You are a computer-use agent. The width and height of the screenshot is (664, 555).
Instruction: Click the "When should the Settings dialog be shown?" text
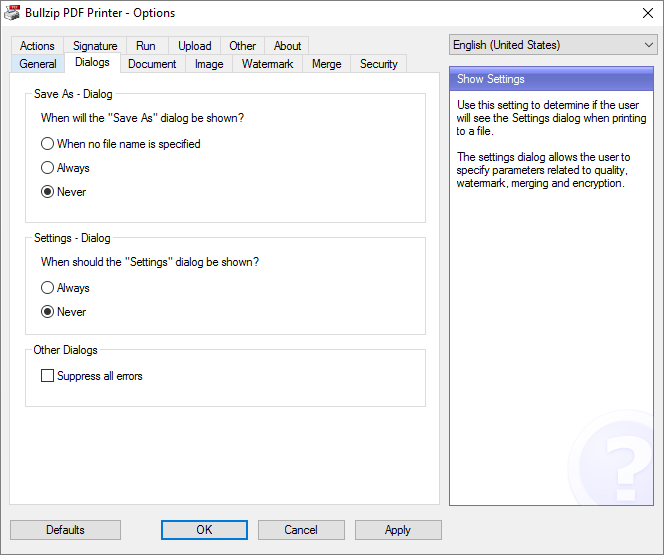pos(150,262)
